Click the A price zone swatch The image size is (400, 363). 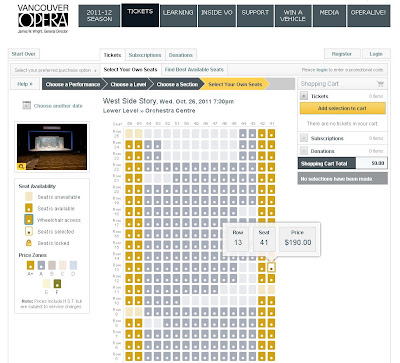point(41,265)
